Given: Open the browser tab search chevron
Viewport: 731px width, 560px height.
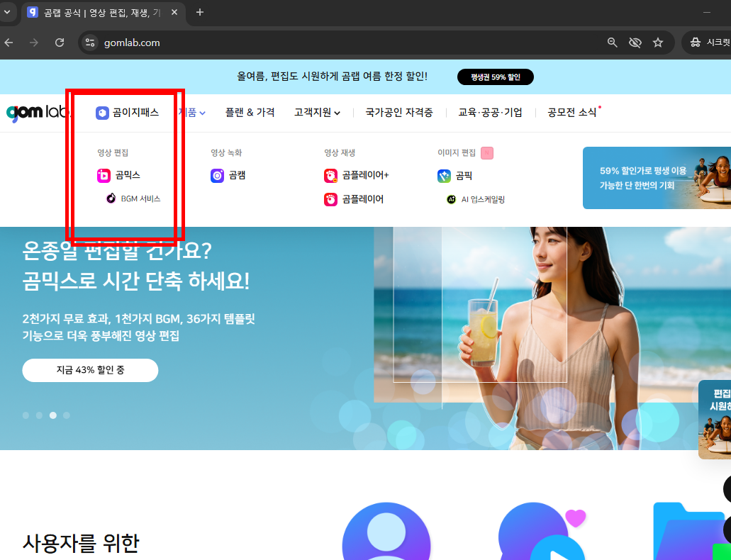Looking at the screenshot, I should pyautogui.click(x=9, y=11).
